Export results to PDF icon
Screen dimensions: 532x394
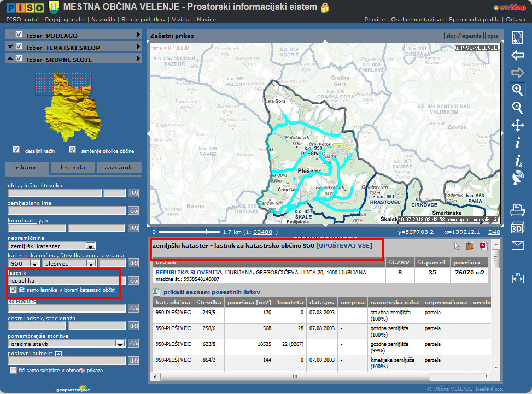click(483, 246)
